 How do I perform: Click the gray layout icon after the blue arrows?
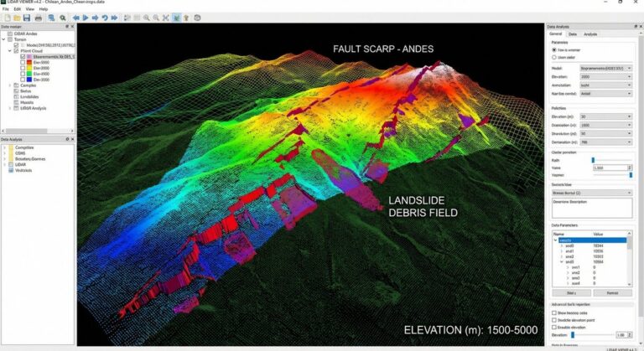point(127,18)
